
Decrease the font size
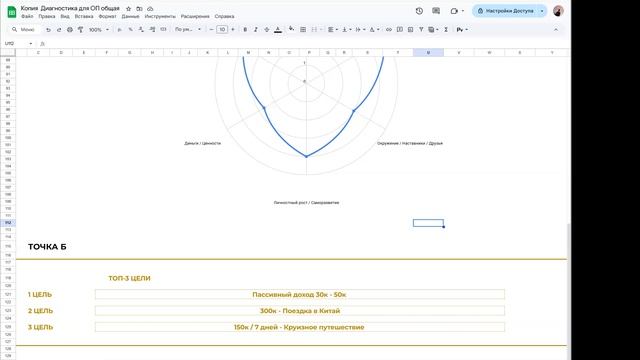click(211, 29)
